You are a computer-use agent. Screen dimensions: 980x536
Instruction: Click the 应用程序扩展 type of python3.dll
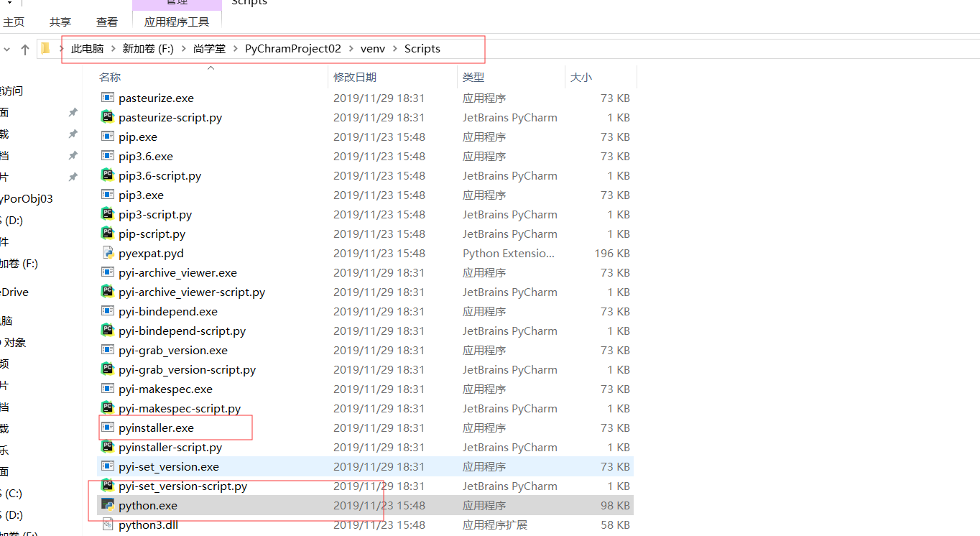[x=495, y=525]
